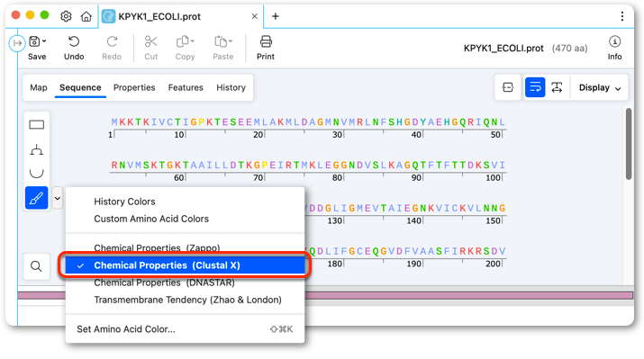Toggle the compact sequence view button
This screenshot has height=359, width=644.
[x=508, y=87]
